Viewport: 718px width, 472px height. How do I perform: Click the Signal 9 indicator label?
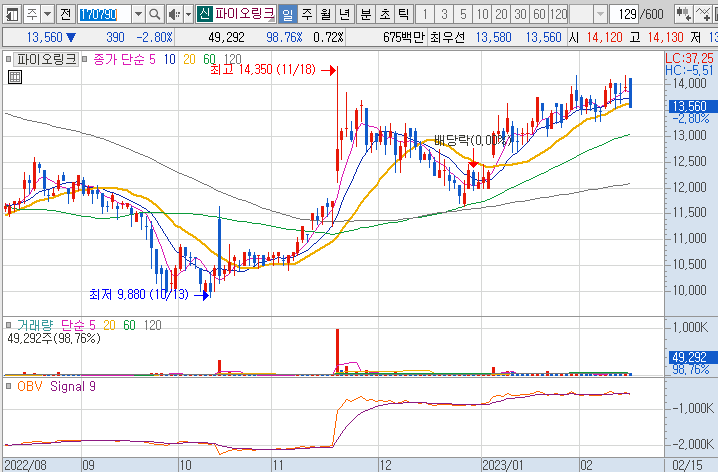pos(73,386)
